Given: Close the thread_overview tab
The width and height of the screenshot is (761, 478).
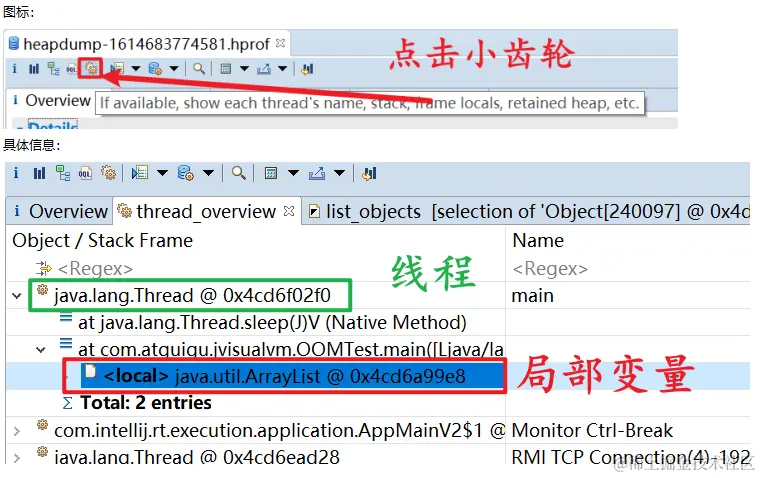Looking at the screenshot, I should tap(289, 211).
